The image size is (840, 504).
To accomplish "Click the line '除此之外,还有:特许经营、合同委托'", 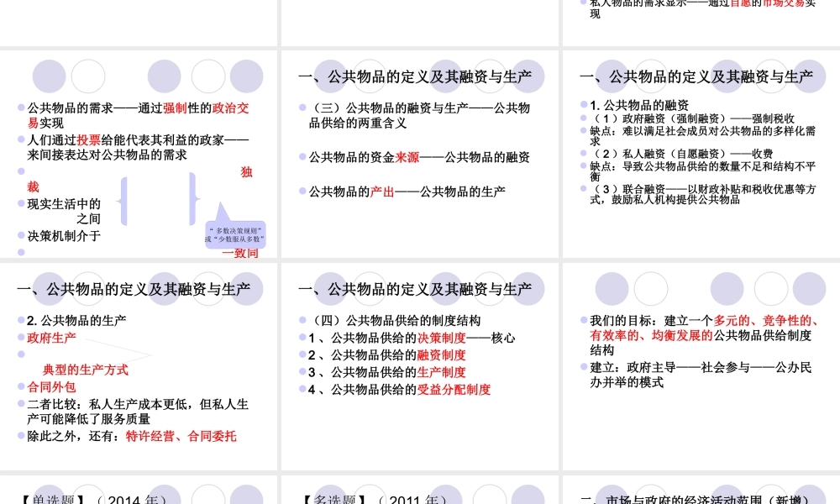I will click(132, 437).
